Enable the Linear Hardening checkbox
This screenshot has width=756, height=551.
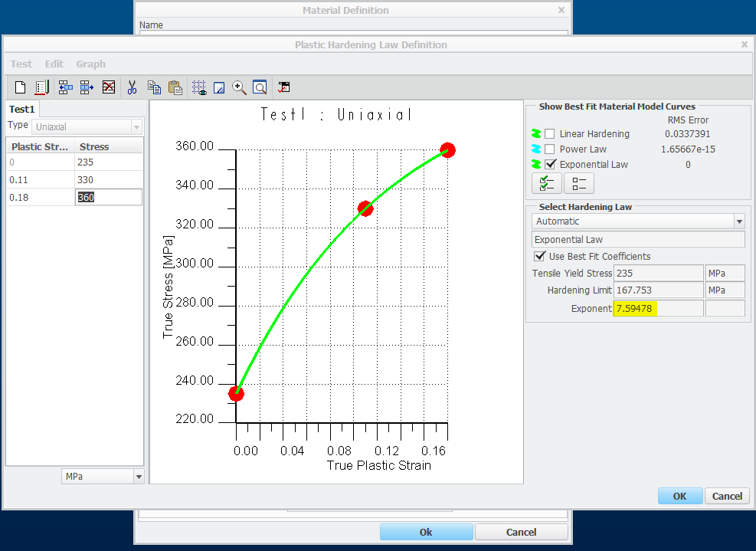tap(549, 134)
